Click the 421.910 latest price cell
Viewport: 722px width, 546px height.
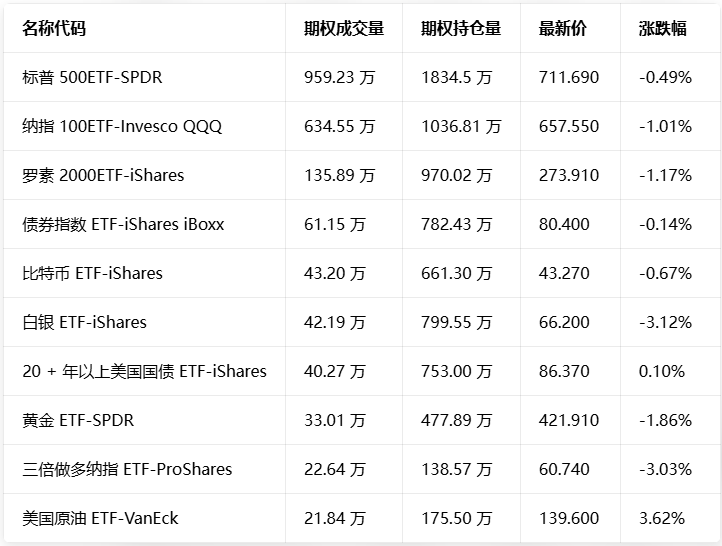pos(569,420)
